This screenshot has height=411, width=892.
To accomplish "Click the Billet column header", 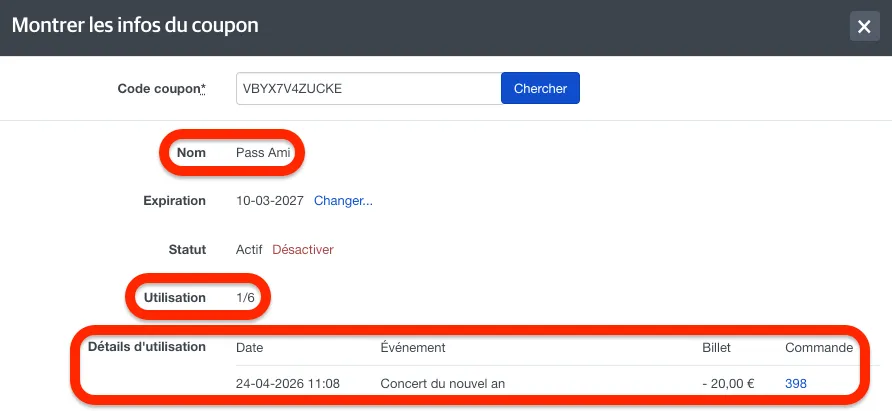I will [717, 348].
